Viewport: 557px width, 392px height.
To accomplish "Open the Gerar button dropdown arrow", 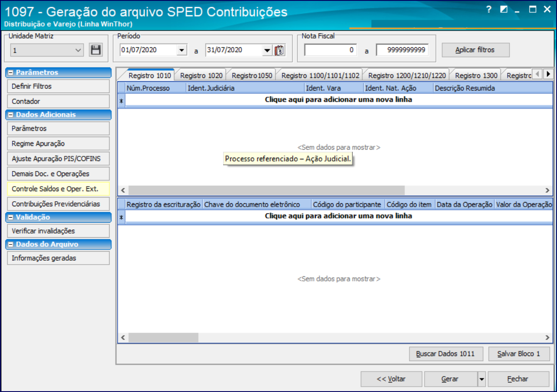I will [482, 379].
